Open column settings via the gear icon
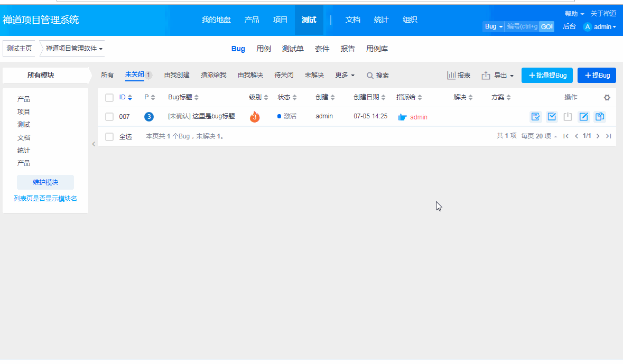Screen dimensions: 623x364 [x=607, y=98]
